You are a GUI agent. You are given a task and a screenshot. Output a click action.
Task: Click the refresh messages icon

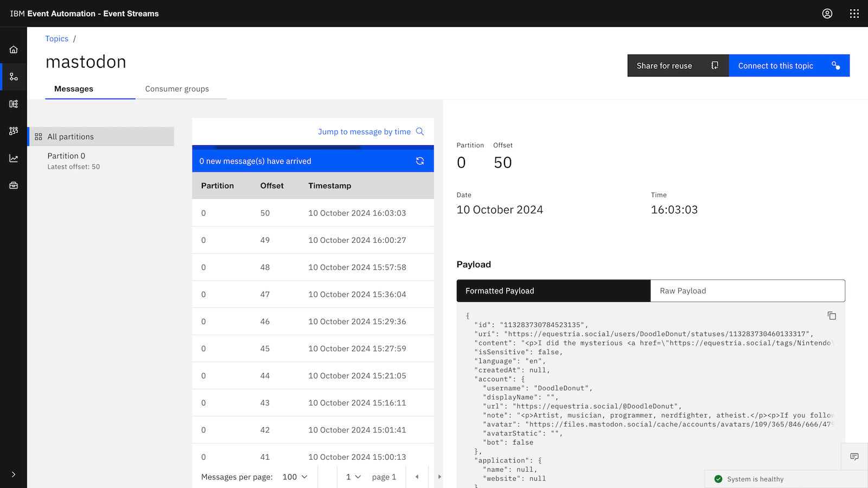click(419, 161)
